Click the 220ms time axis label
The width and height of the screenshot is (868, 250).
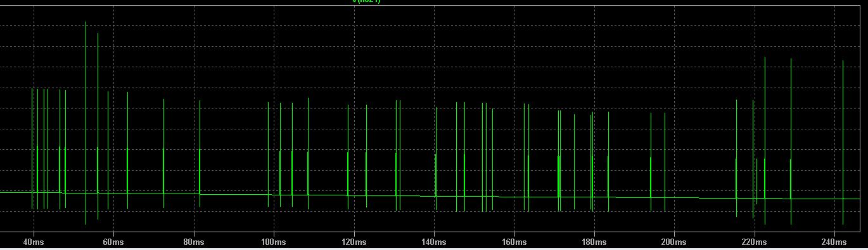[754, 242]
